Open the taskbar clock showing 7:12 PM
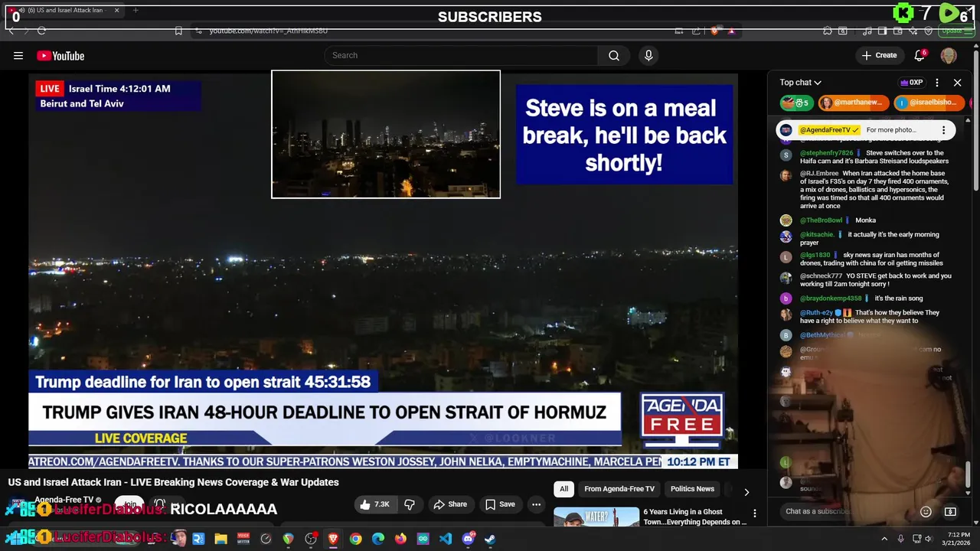This screenshot has width=980, height=551. 958,539
